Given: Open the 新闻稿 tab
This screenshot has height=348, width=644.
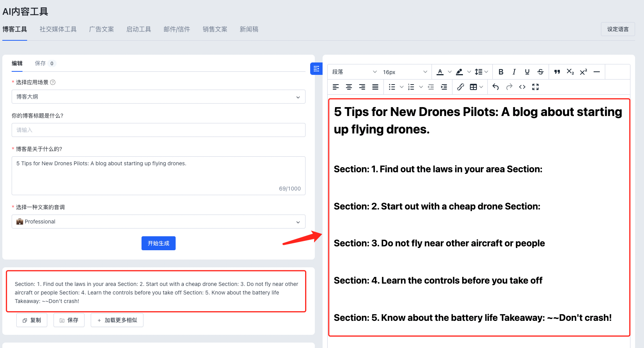Looking at the screenshot, I should [x=249, y=29].
